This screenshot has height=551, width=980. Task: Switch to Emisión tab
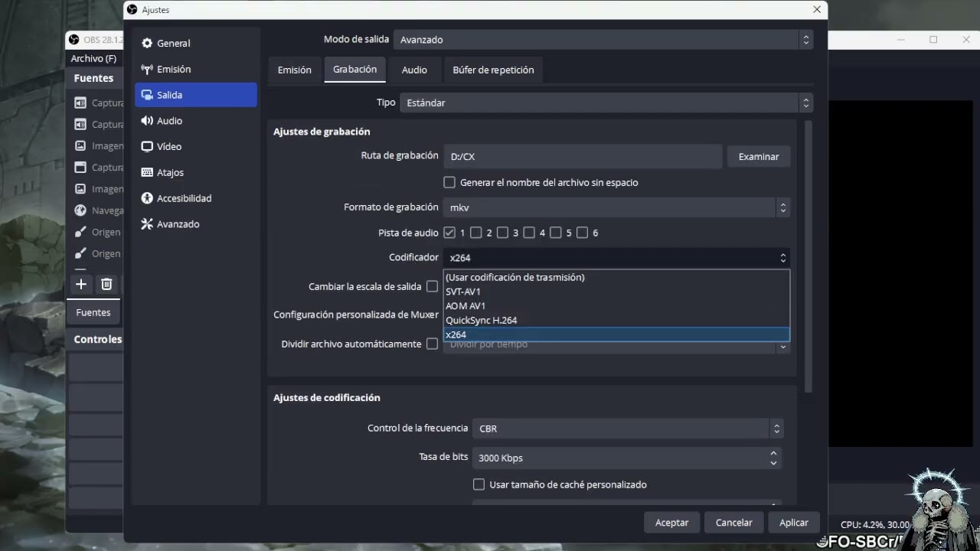click(295, 70)
